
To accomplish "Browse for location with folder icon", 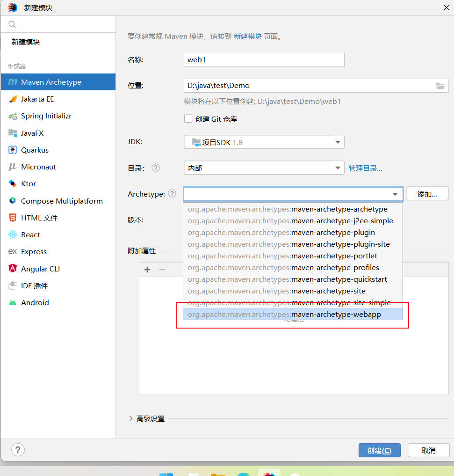I will [x=440, y=86].
